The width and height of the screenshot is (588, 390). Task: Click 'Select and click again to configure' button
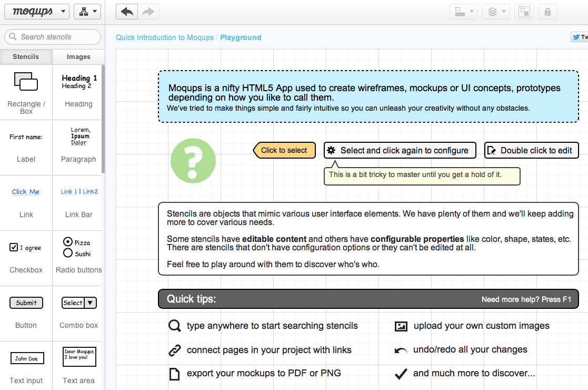400,150
